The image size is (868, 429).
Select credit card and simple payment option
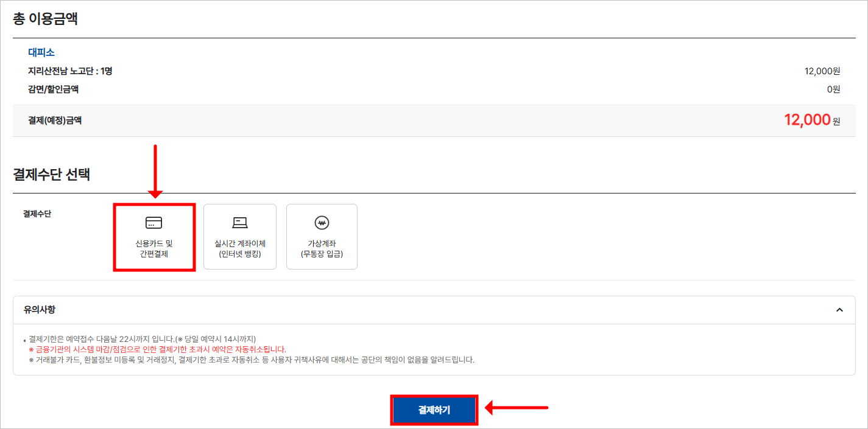tap(154, 237)
